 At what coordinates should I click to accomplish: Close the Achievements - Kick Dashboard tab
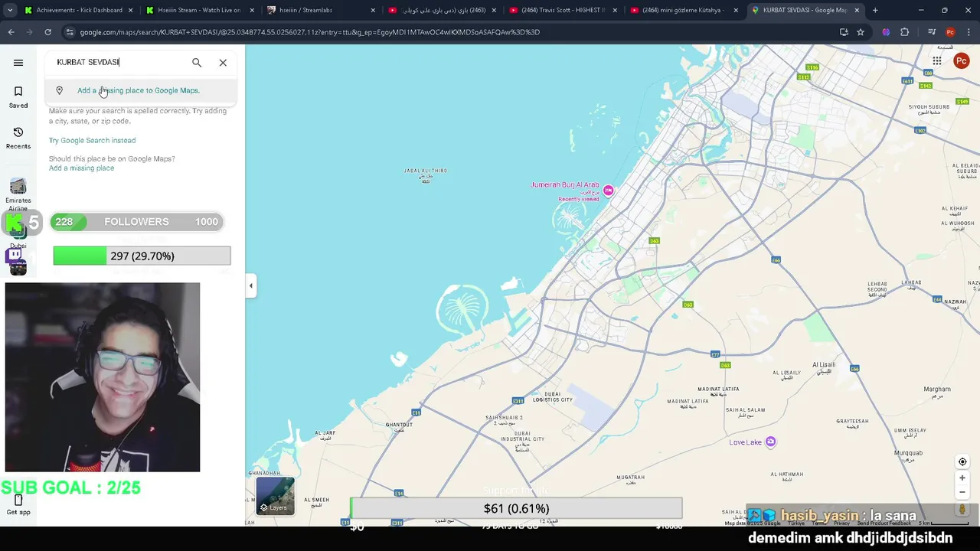[x=131, y=10]
